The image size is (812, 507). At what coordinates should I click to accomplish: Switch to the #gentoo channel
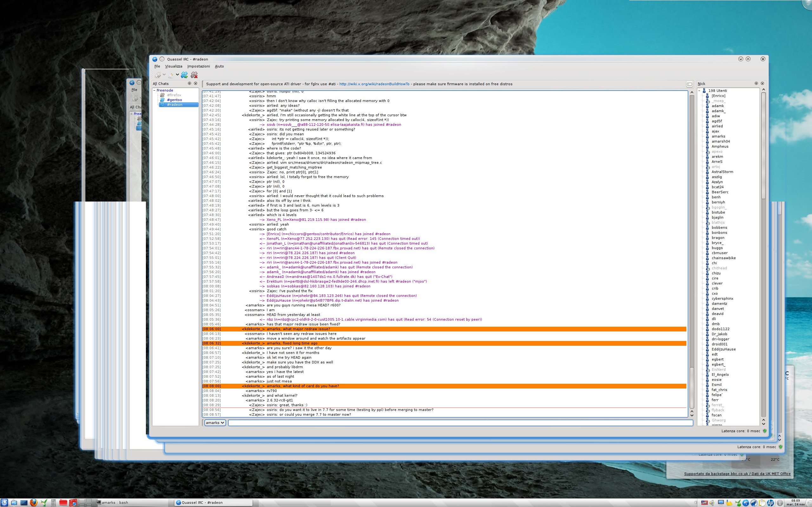(x=174, y=100)
